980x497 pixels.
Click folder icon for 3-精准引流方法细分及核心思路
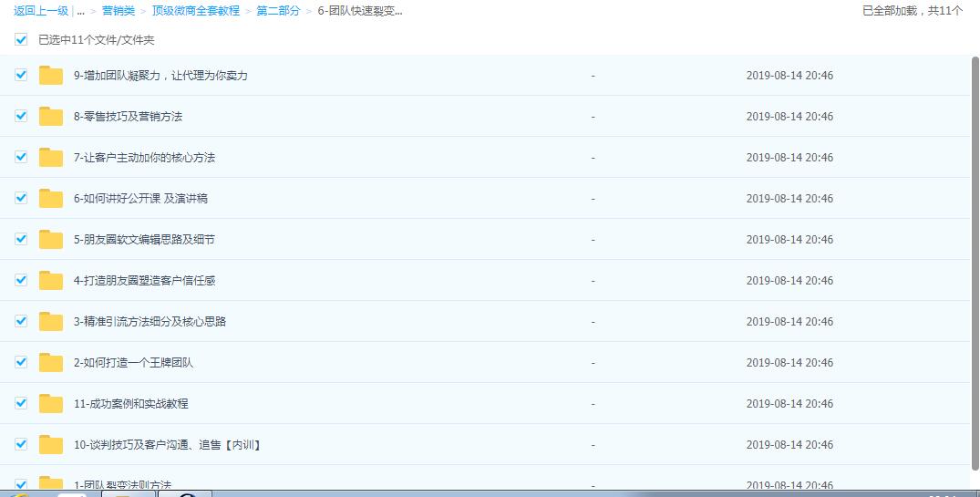pyautogui.click(x=51, y=322)
